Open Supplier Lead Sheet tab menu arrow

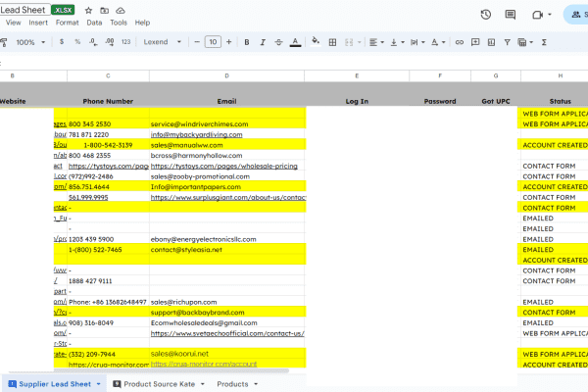pos(98,384)
